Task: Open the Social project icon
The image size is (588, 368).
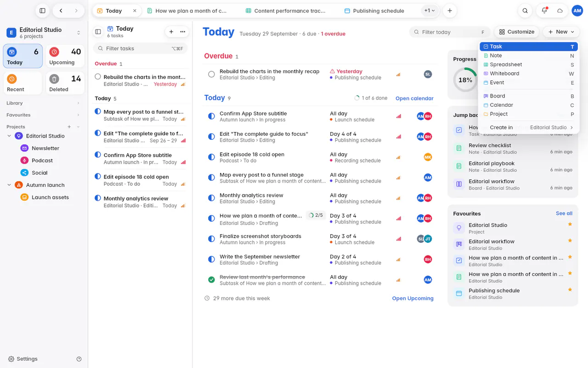Action: click(x=24, y=173)
